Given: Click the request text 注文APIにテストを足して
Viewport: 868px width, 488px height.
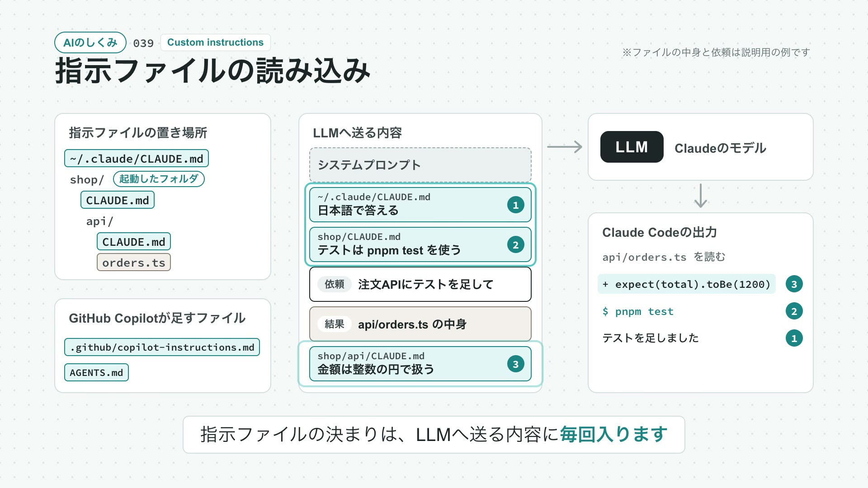Looking at the screenshot, I should click(x=425, y=284).
